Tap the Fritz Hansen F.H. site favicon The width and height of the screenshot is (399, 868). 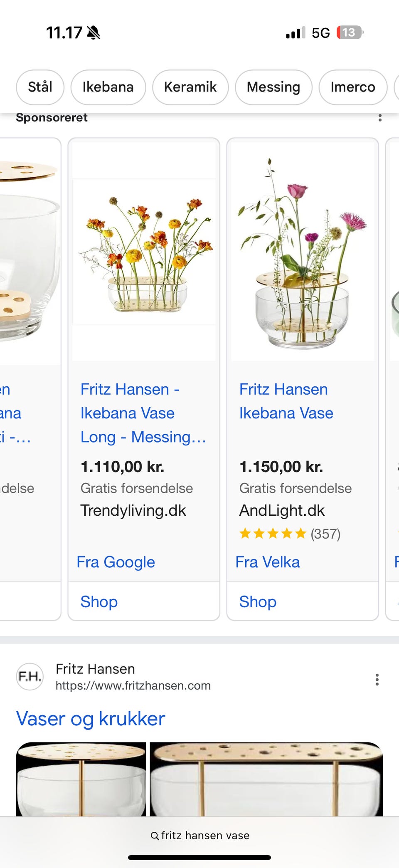[30, 677]
